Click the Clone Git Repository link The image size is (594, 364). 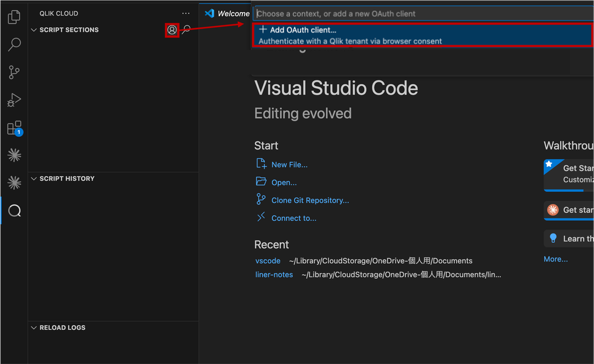pyautogui.click(x=310, y=200)
